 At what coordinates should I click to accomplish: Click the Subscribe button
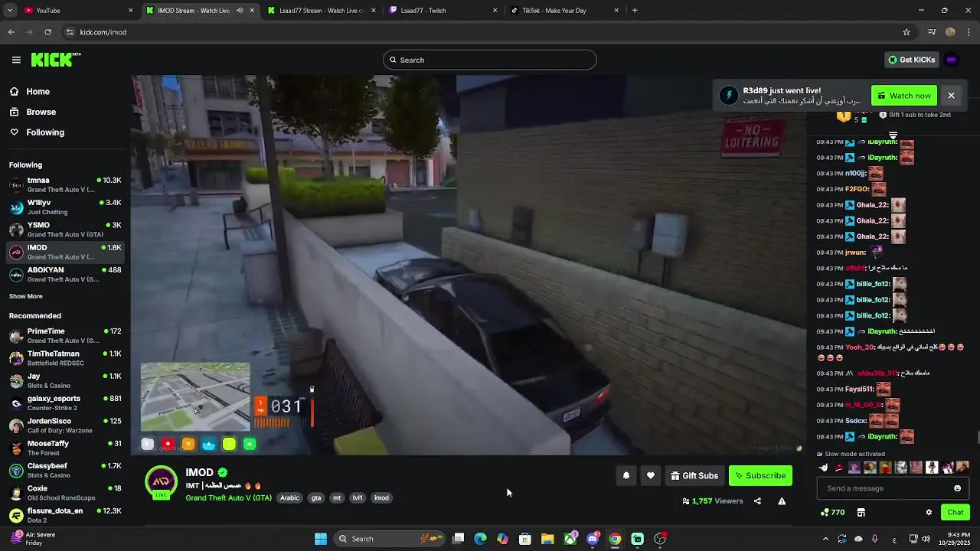[760, 475]
